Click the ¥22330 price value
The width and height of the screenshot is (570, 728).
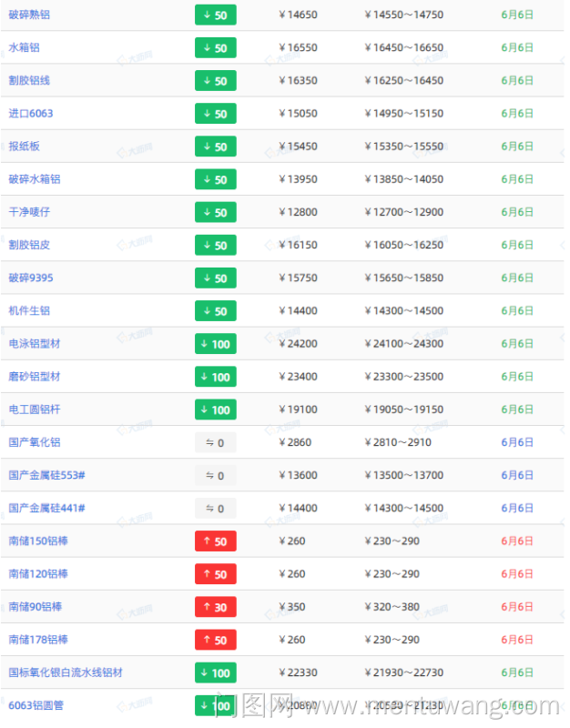pos(298,672)
